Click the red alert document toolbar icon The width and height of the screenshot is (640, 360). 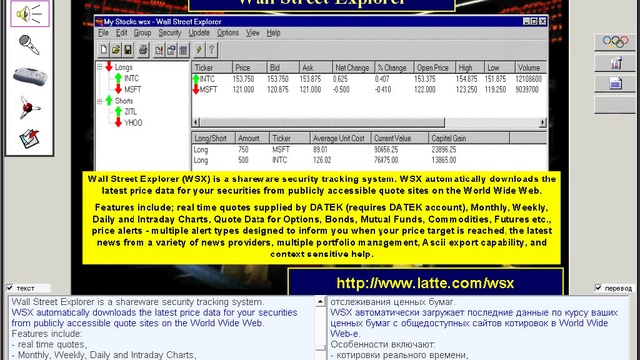pos(158,50)
